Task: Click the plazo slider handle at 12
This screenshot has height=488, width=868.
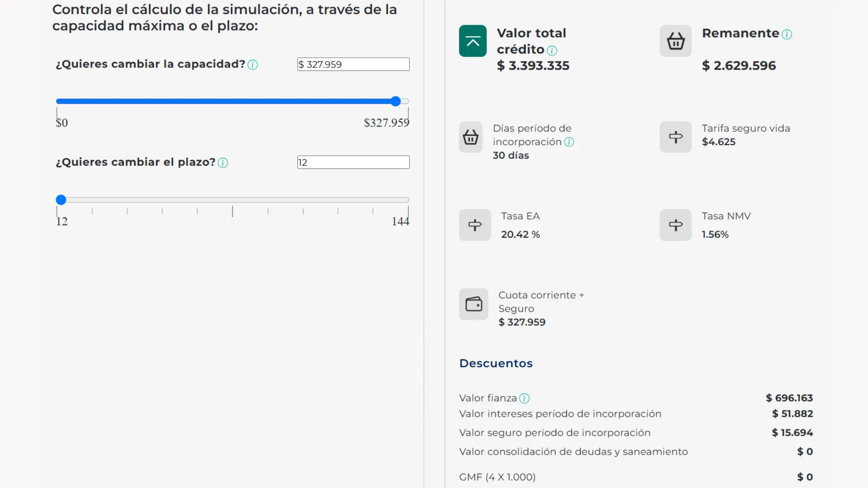Action: [61, 200]
